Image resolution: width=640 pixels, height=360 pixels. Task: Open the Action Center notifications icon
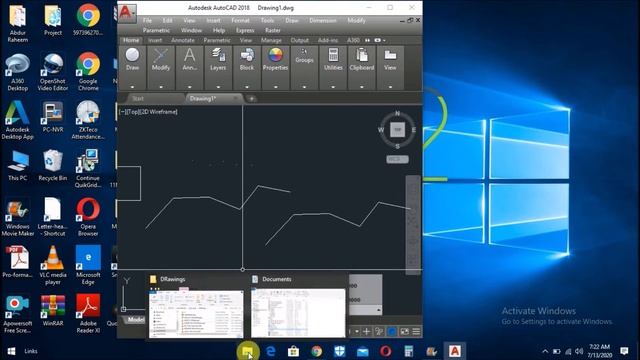[624, 351]
